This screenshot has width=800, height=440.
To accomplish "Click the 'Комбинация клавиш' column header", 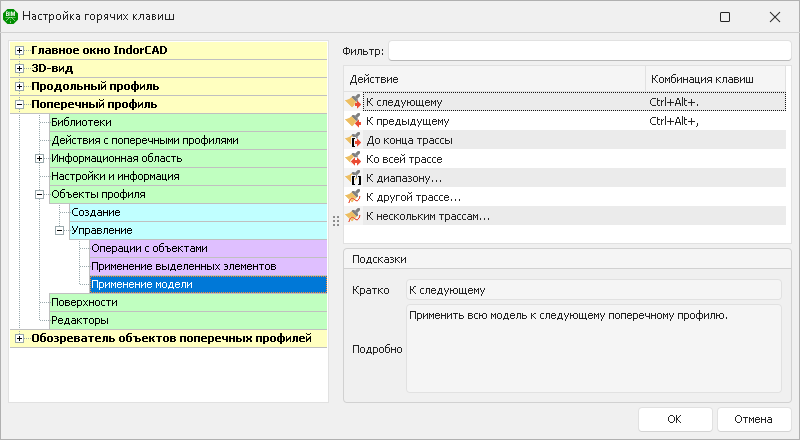I will point(700,78).
